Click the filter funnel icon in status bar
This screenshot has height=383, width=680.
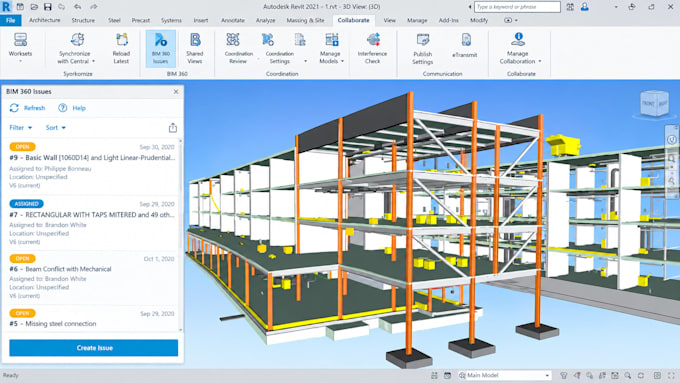coord(563,375)
